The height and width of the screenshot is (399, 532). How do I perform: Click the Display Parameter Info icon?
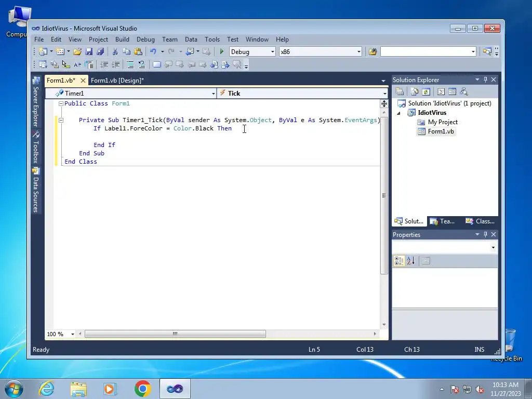[54, 64]
